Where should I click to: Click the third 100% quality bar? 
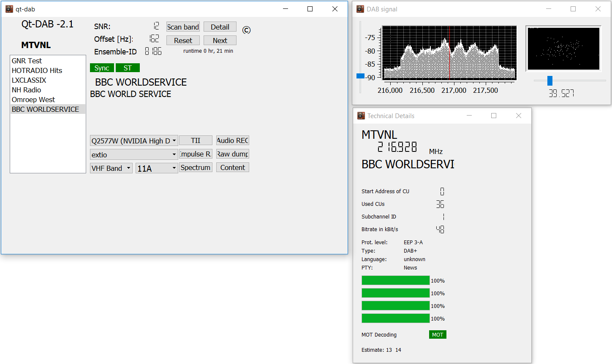[395, 306]
